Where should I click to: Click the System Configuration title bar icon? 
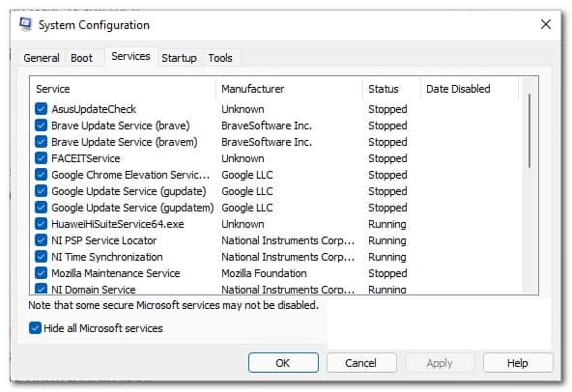click(25, 24)
